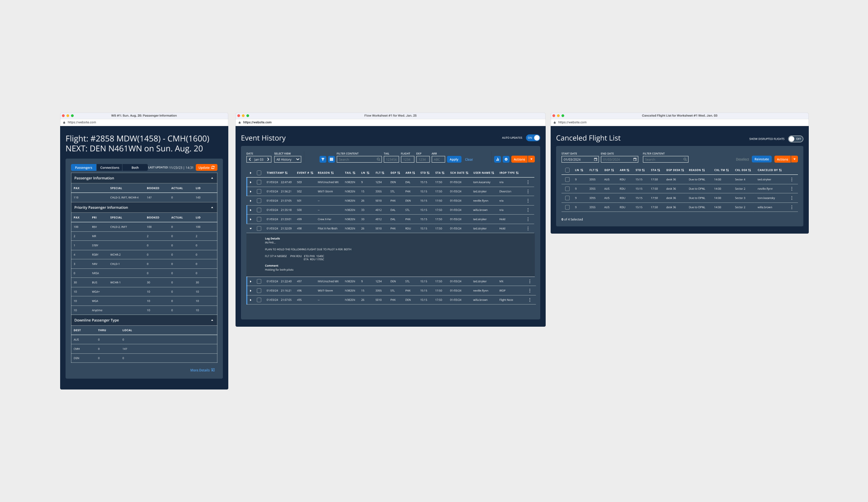868x502 pixels.
Task: Toggle Show Disrupted Flights switch on
Action: (x=796, y=139)
